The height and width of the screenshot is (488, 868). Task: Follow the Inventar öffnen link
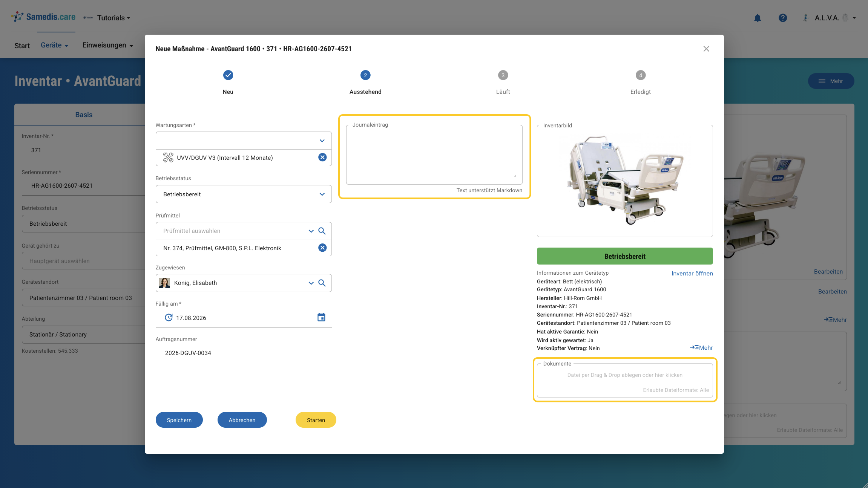[x=692, y=274]
